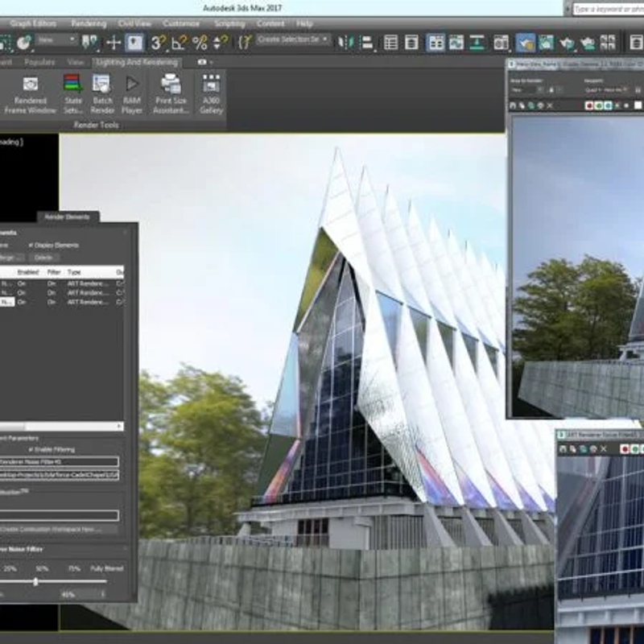Click the Merge button in Render Elements
This screenshot has height=644, width=644.
[11, 258]
